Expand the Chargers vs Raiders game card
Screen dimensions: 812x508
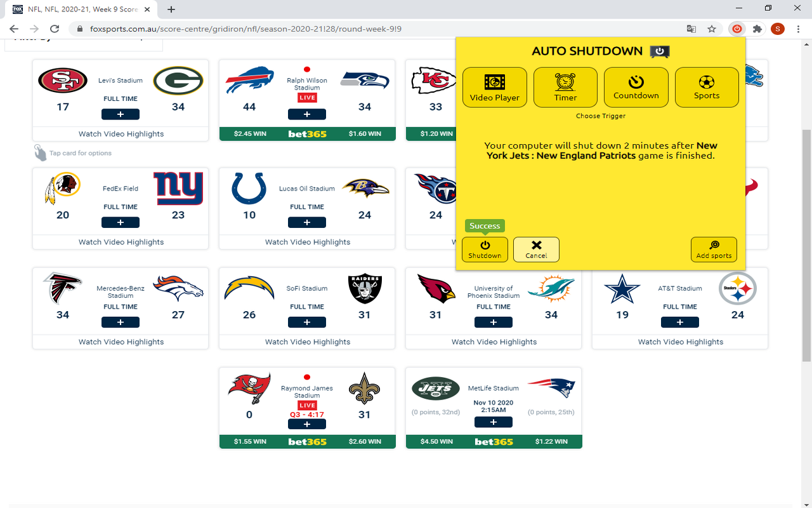(x=307, y=322)
